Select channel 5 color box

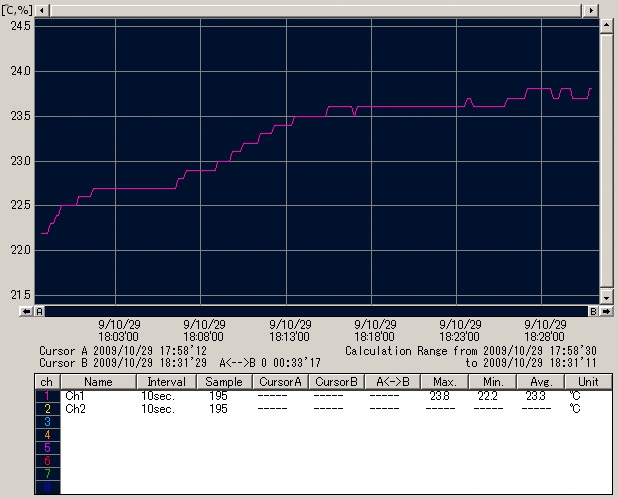(47, 448)
